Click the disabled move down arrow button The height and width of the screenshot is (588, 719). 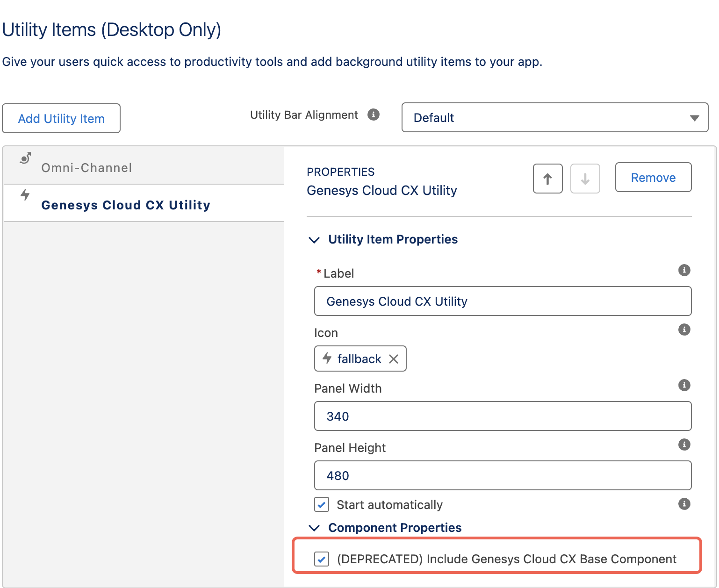click(x=585, y=178)
